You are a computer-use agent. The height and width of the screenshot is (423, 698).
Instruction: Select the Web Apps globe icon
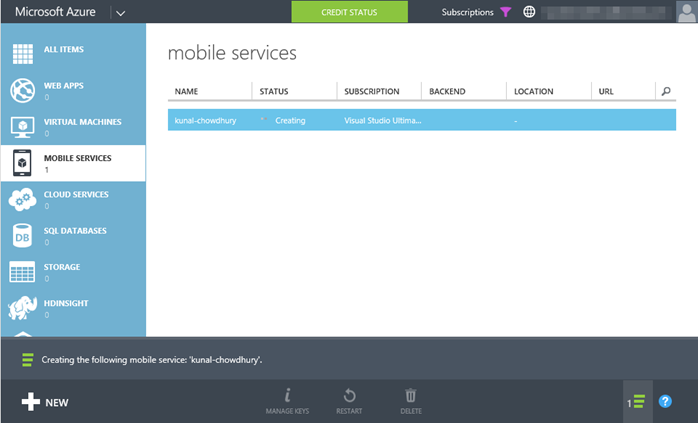(x=23, y=90)
